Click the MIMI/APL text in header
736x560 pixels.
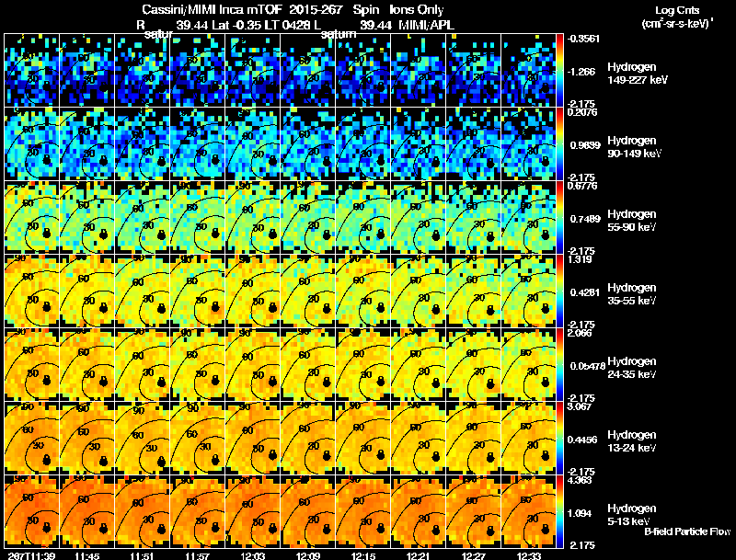click(x=426, y=25)
